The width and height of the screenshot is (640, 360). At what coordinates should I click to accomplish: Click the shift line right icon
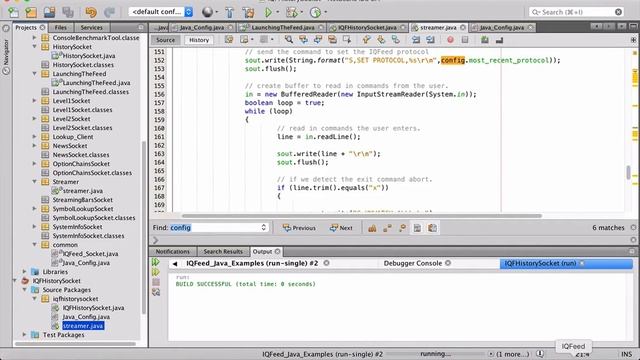point(430,40)
